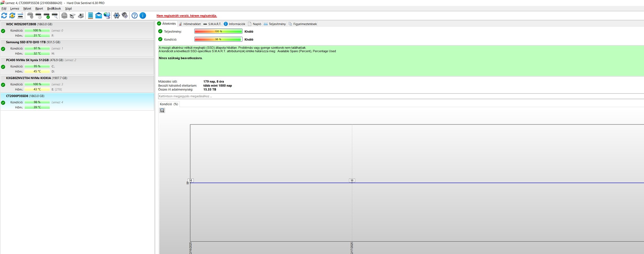The image size is (644, 254).
Task: Switch to the Figyelmeztetések tab
Action: coord(303,24)
